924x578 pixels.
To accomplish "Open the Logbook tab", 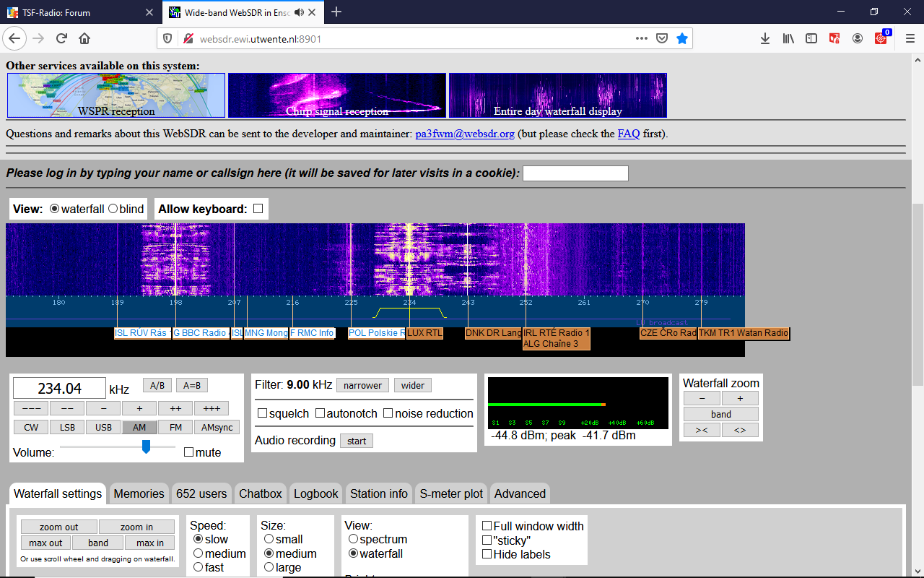I will (x=316, y=493).
